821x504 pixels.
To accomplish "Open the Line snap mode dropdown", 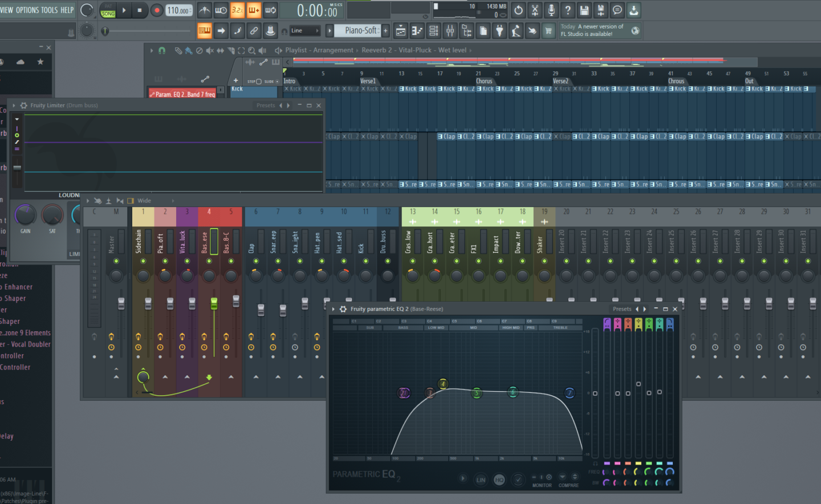I will pos(304,31).
